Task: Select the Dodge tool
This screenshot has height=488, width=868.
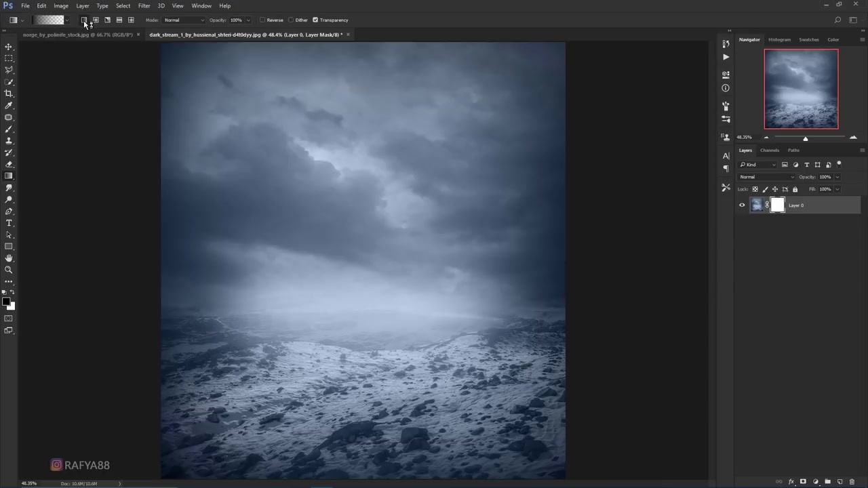Action: 9,199
